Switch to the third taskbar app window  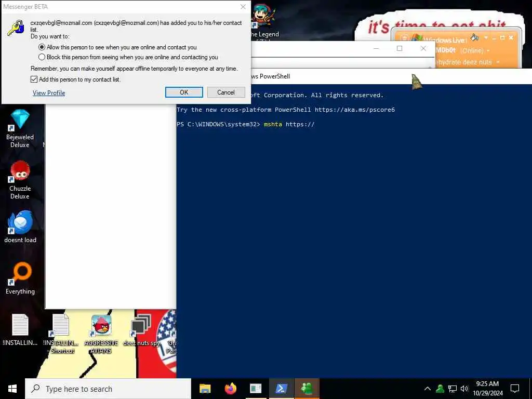256,389
